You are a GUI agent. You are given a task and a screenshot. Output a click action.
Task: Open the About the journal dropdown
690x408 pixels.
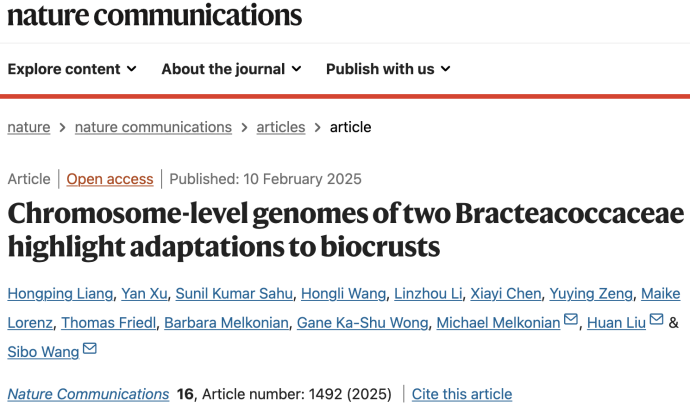coord(230,69)
